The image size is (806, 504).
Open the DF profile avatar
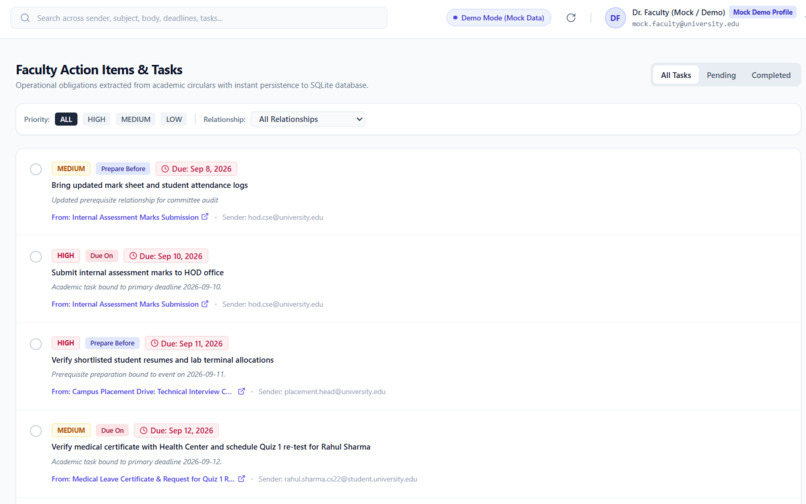click(x=615, y=18)
